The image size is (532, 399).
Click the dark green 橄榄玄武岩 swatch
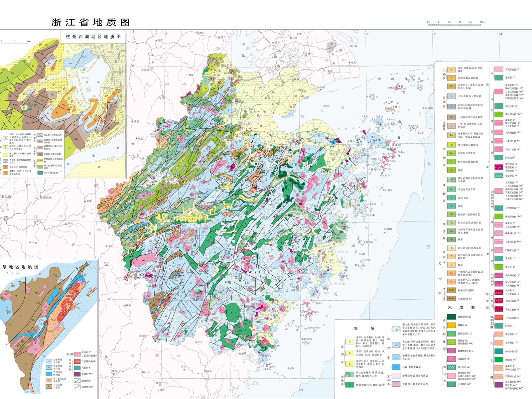(x=451, y=317)
